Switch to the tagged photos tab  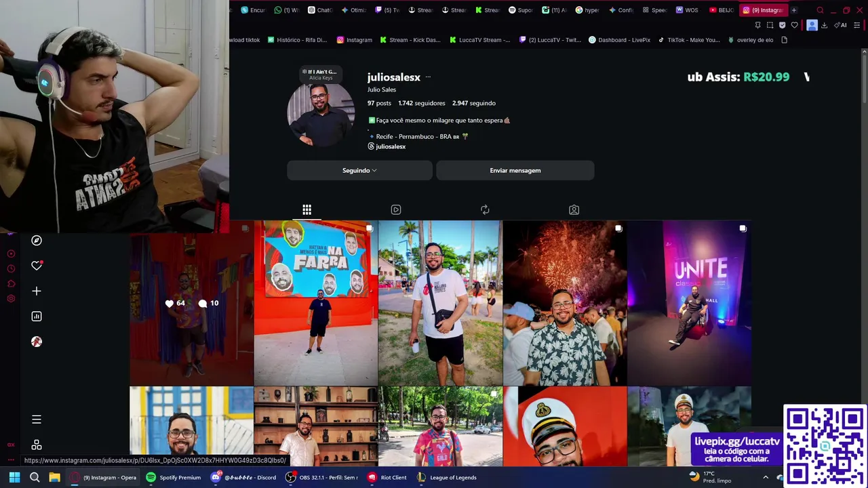tap(574, 209)
